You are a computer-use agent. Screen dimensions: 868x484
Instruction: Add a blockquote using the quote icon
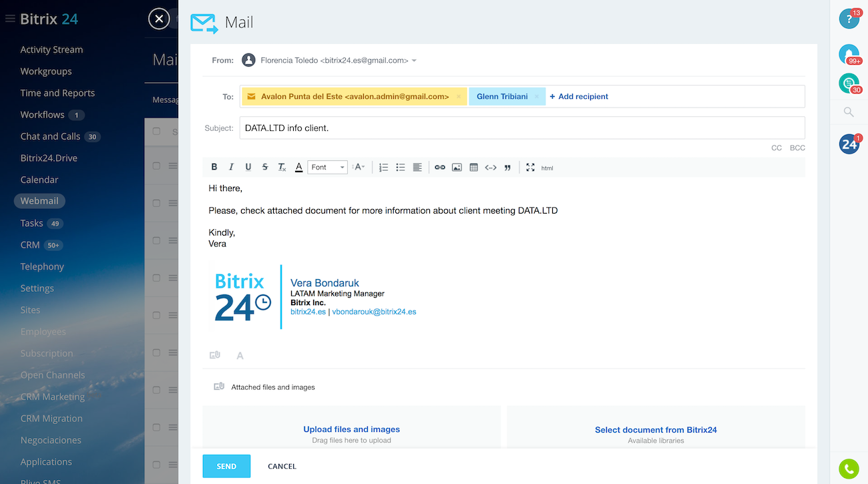507,168
